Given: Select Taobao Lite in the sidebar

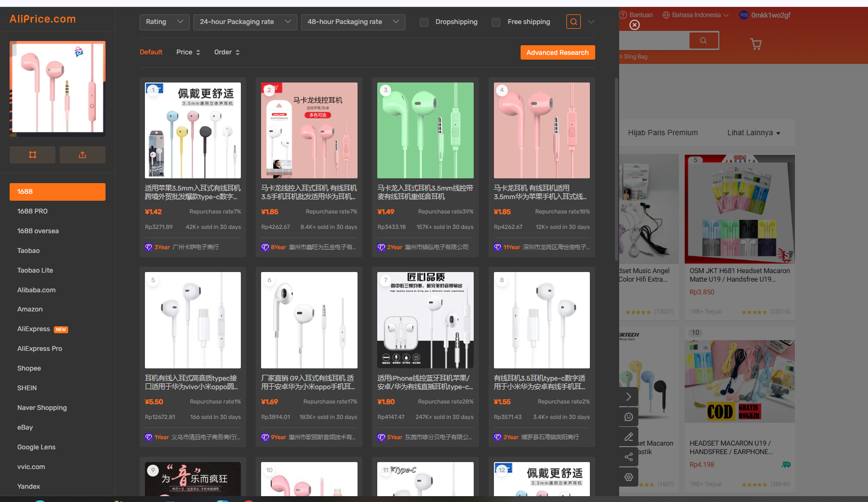Looking at the screenshot, I should [35, 270].
